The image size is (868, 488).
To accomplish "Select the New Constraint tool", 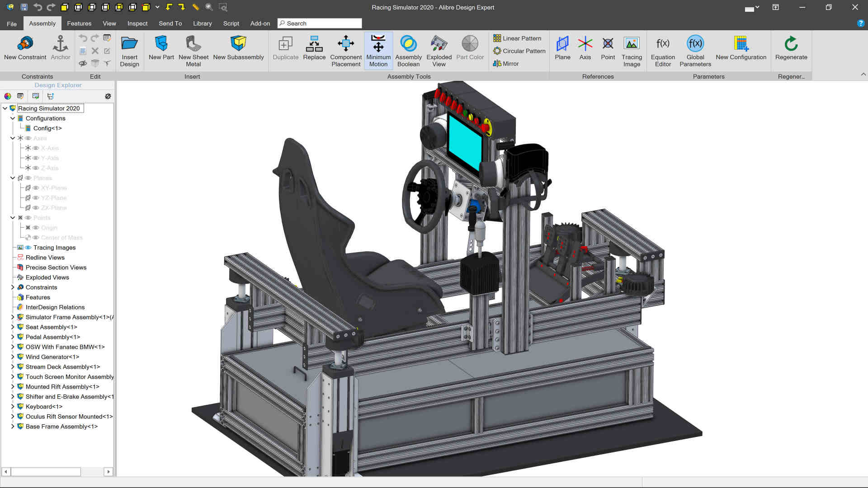I will coord(25,49).
